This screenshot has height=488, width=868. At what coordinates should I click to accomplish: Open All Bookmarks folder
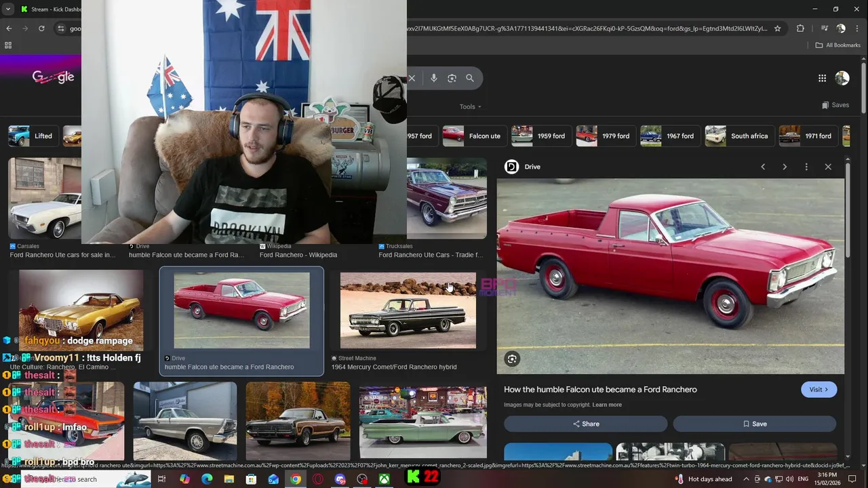tap(837, 45)
